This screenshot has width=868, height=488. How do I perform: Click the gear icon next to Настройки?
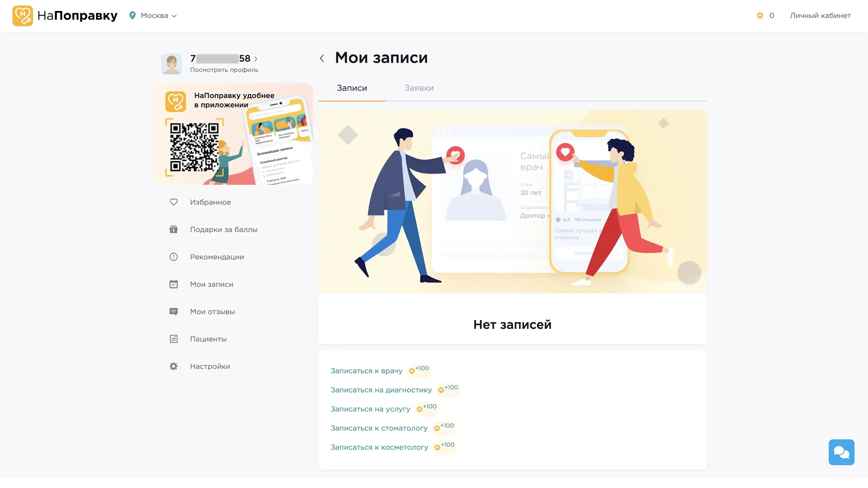click(x=174, y=366)
